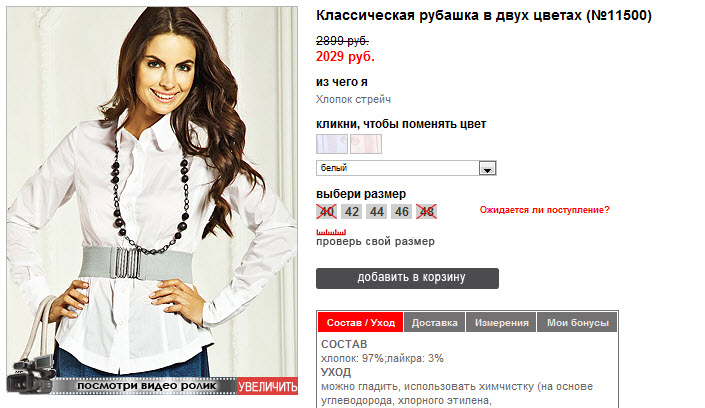Select the pink shirt color swatch
705x408 pixels.
tap(366, 144)
